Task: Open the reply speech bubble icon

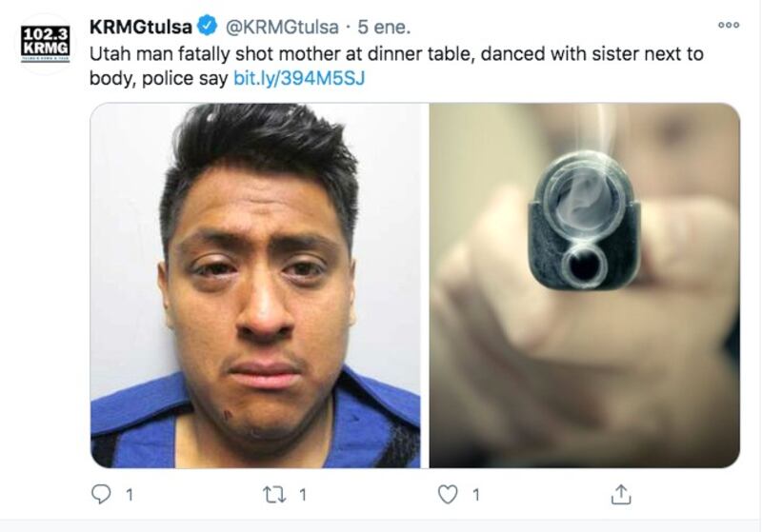Action: click(x=101, y=494)
